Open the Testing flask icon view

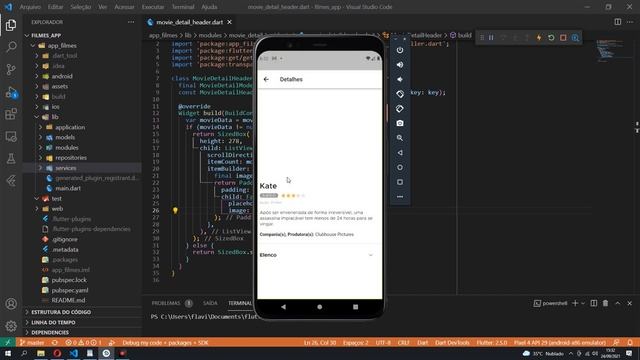(11, 159)
